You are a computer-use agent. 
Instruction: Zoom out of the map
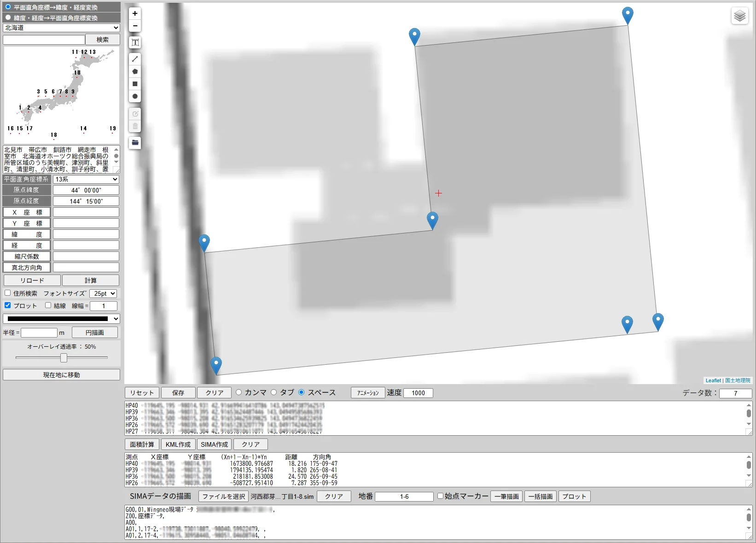pyautogui.click(x=135, y=26)
